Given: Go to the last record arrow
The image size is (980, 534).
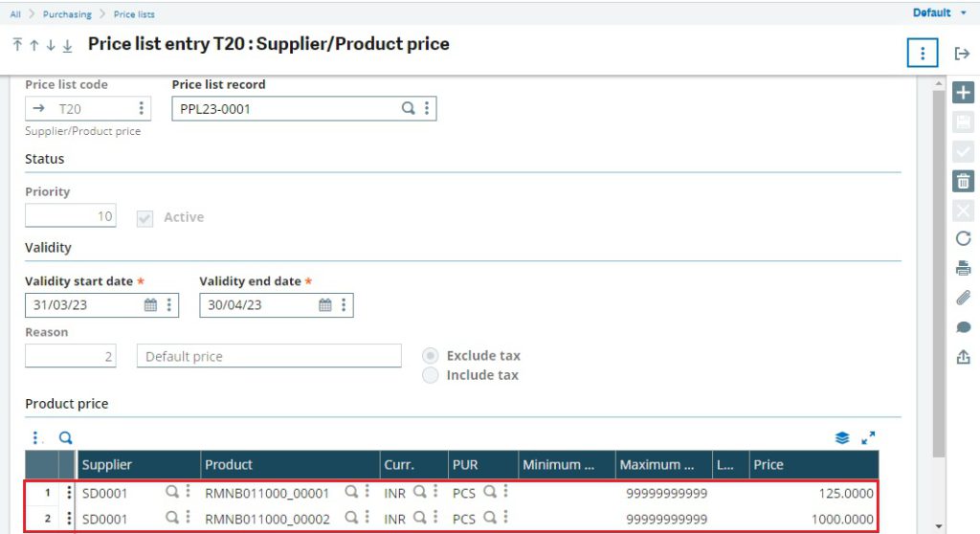Looking at the screenshot, I should coord(67,45).
